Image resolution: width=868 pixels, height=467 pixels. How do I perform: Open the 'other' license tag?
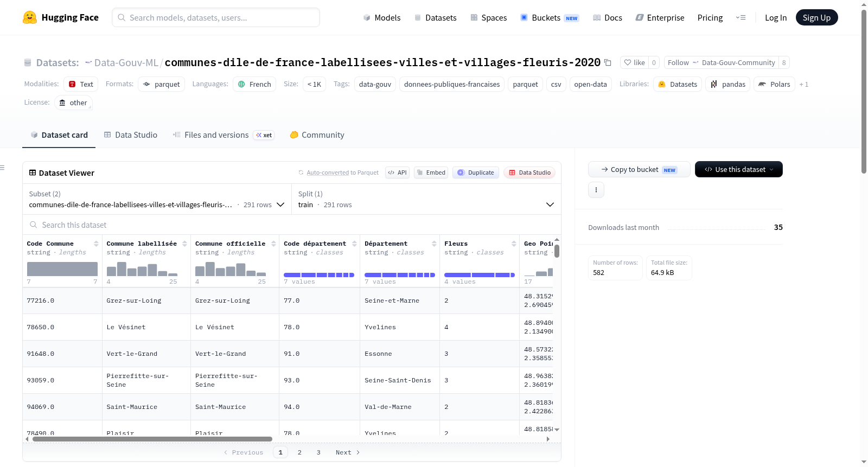pyautogui.click(x=73, y=103)
